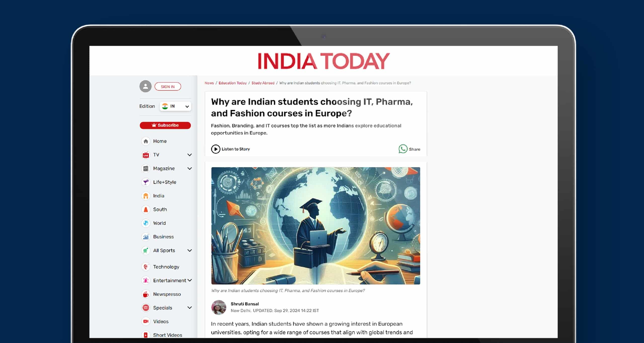
Task: Click the "UPDATED: Sep 29, 2024 14:22 IST" text
Action: tap(286, 311)
